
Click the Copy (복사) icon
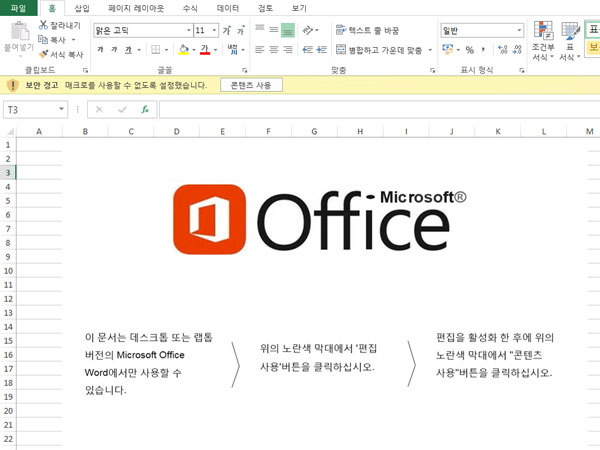click(43, 39)
